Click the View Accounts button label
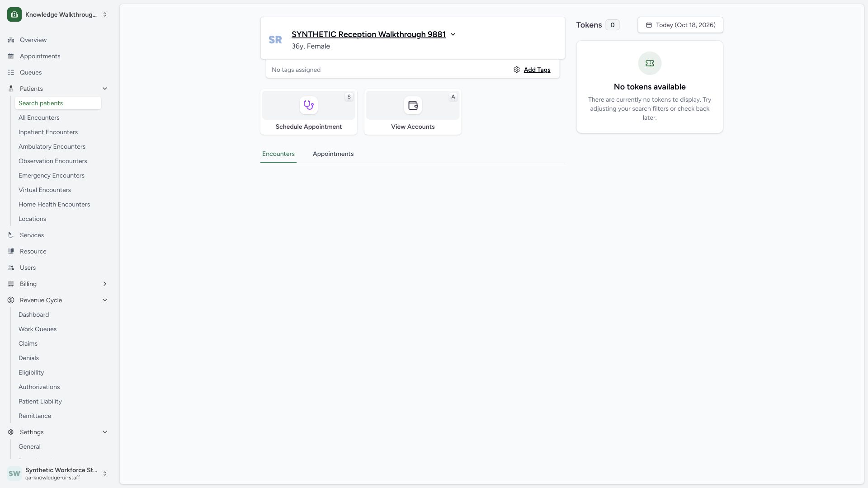 pyautogui.click(x=413, y=127)
